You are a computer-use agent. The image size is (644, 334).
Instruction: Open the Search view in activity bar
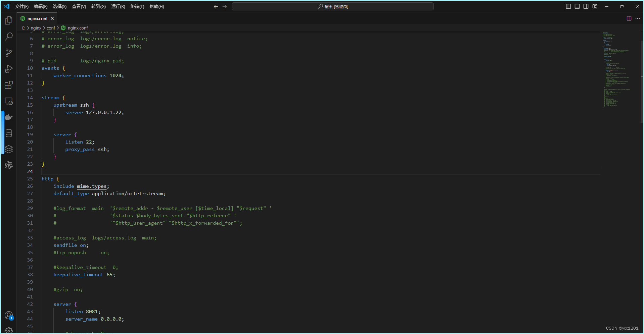click(9, 36)
